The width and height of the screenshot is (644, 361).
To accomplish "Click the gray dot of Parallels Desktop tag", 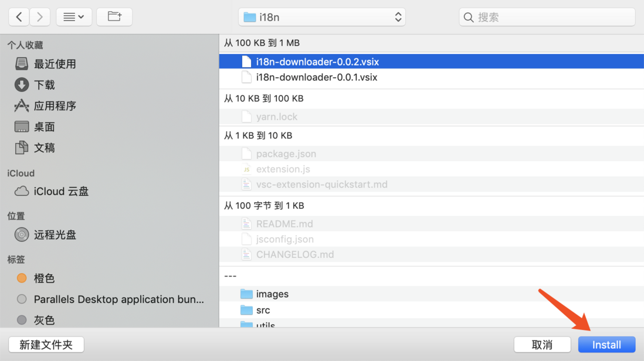I will [x=22, y=299].
